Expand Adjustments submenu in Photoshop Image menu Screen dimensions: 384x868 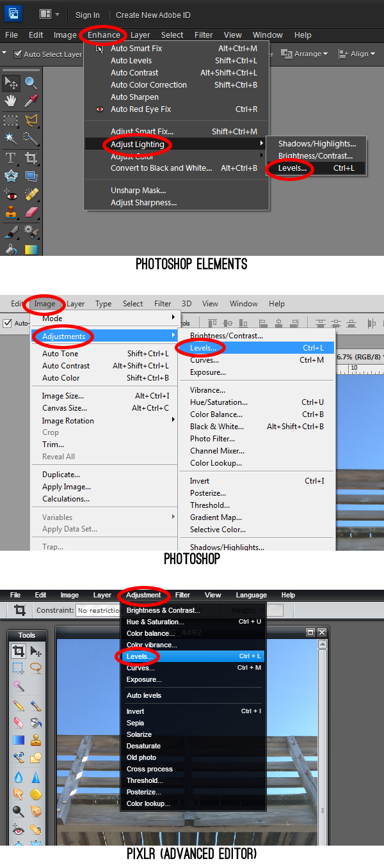tap(104, 336)
